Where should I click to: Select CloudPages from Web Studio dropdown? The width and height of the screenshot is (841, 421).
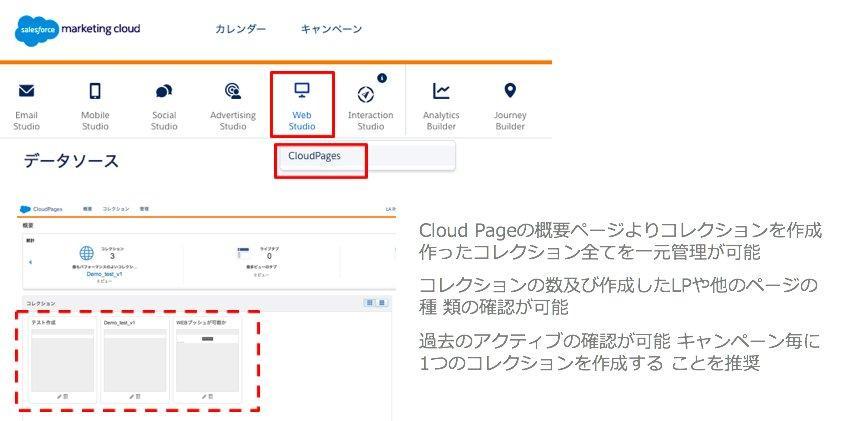(314, 156)
